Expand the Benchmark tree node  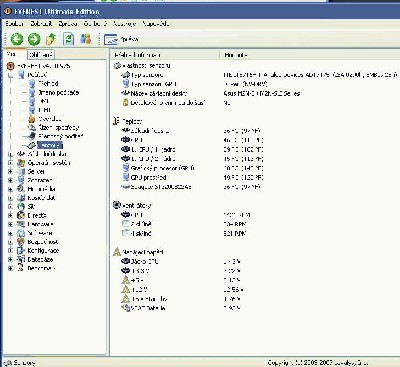pyautogui.click(x=10, y=268)
